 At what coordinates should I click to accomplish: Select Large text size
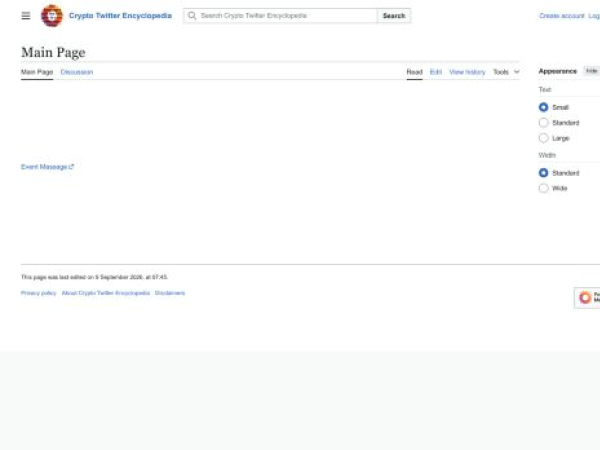pos(543,138)
